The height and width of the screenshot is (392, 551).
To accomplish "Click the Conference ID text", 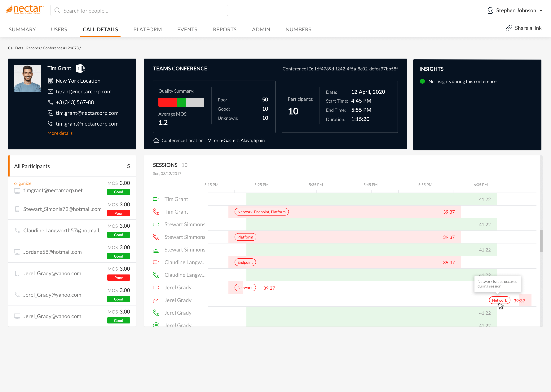I will (x=340, y=69).
